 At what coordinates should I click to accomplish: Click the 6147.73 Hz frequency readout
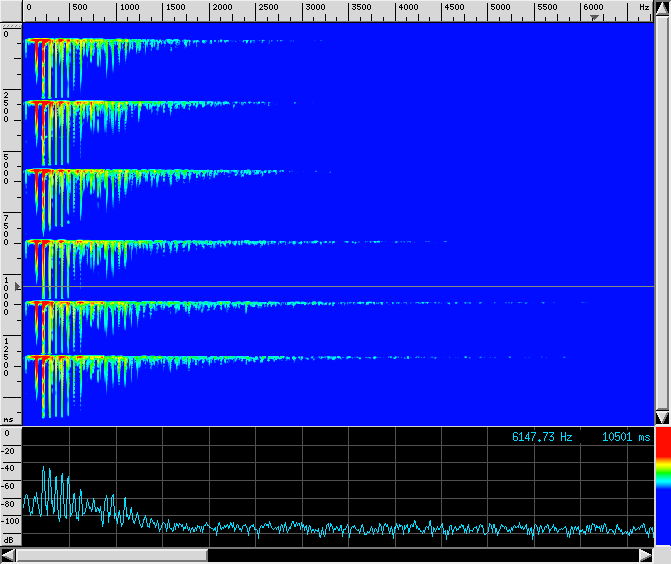[543, 437]
